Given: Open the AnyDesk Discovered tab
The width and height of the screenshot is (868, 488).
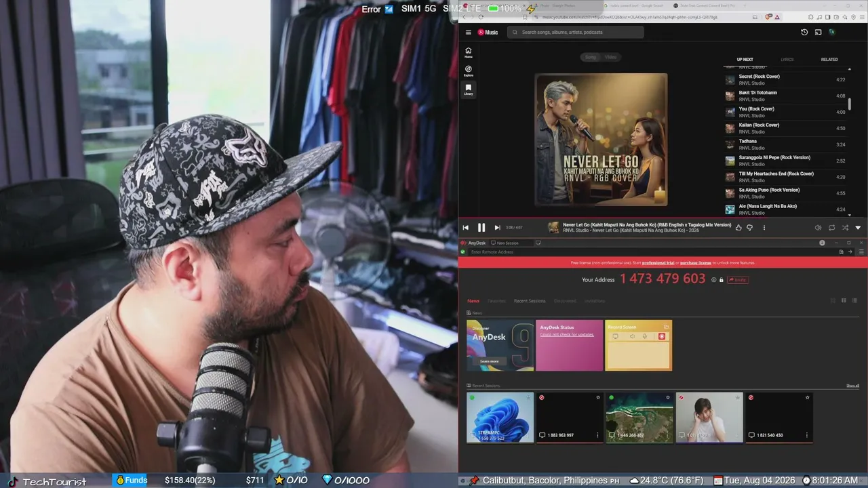Looking at the screenshot, I should point(565,301).
